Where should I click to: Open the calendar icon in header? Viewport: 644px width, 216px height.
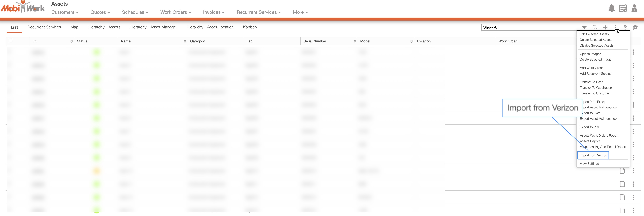click(623, 8)
